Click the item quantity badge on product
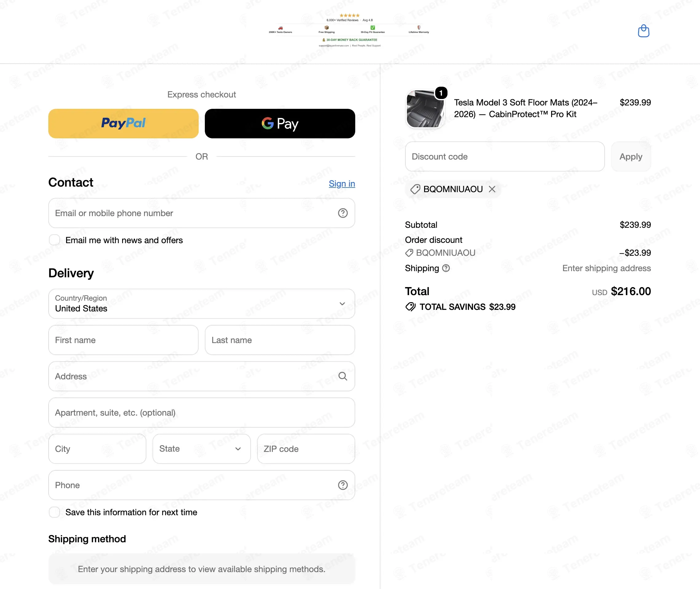The image size is (700, 589). click(441, 93)
